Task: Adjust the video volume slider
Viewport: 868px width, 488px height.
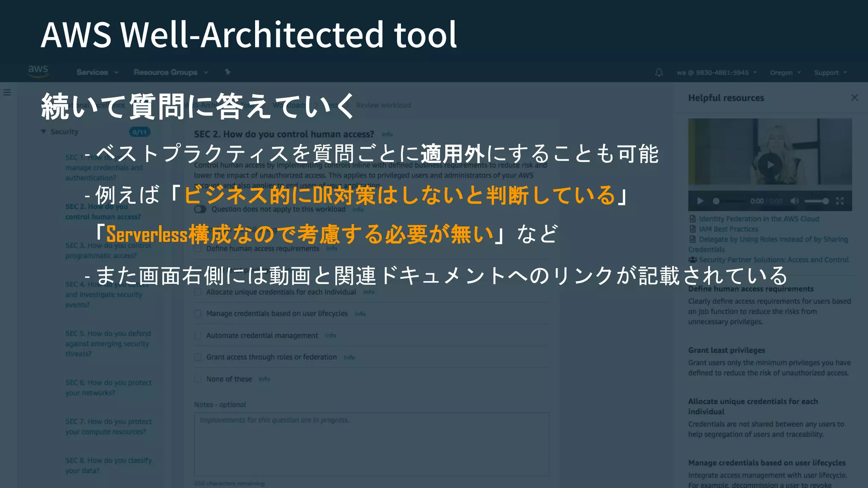Action: click(817, 201)
